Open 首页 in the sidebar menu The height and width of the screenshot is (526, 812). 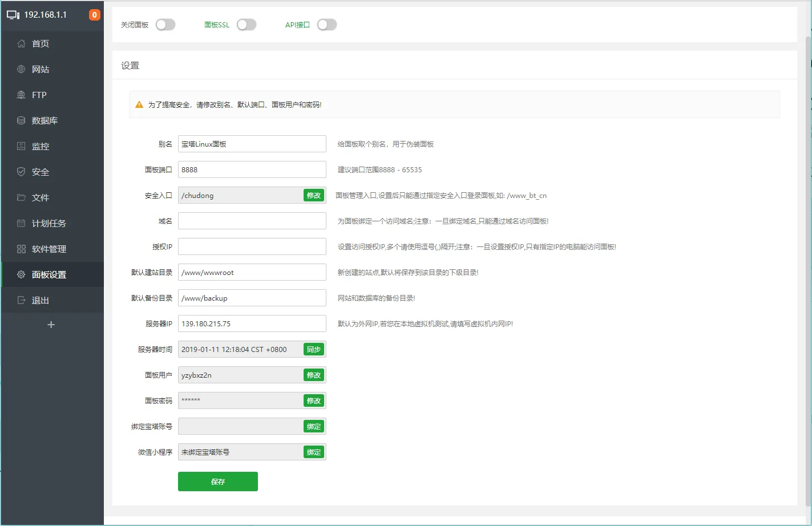click(52, 43)
